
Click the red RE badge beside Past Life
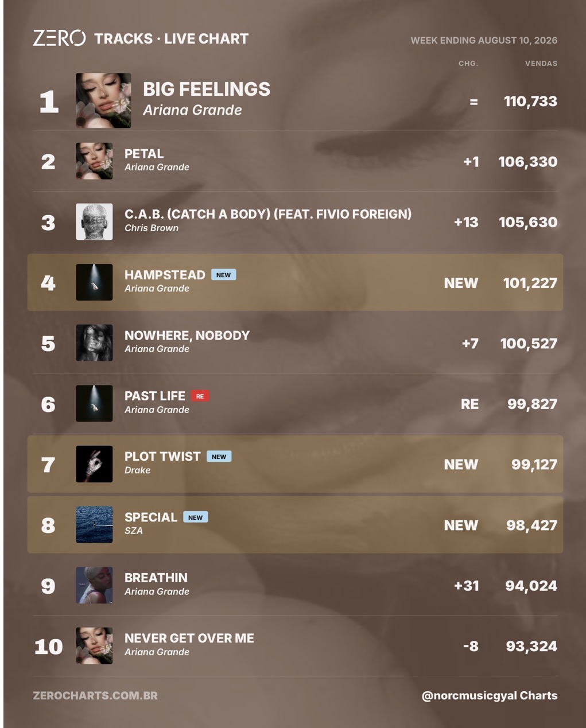[200, 396]
